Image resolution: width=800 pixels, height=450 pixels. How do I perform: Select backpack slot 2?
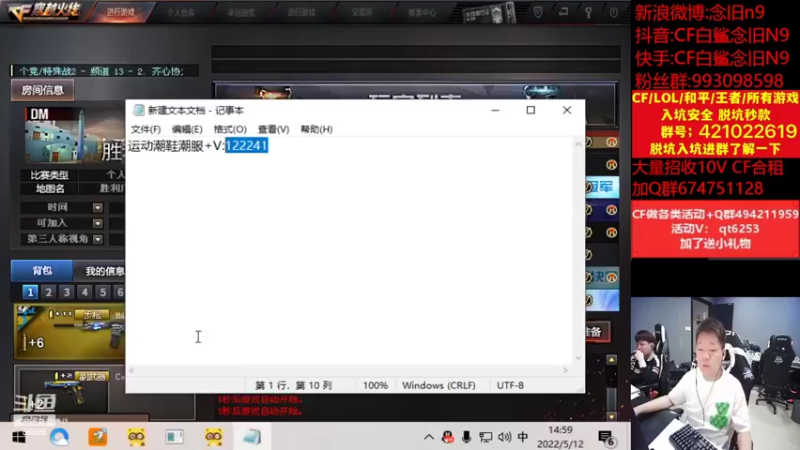click(48, 292)
